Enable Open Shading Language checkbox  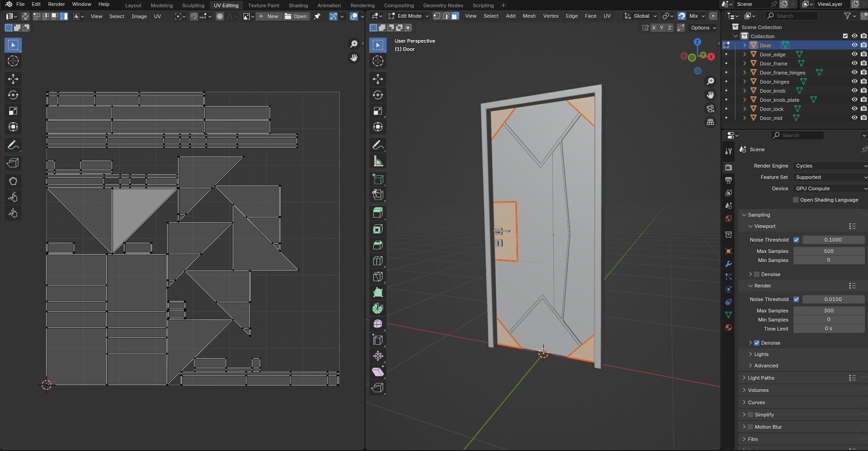pos(796,200)
